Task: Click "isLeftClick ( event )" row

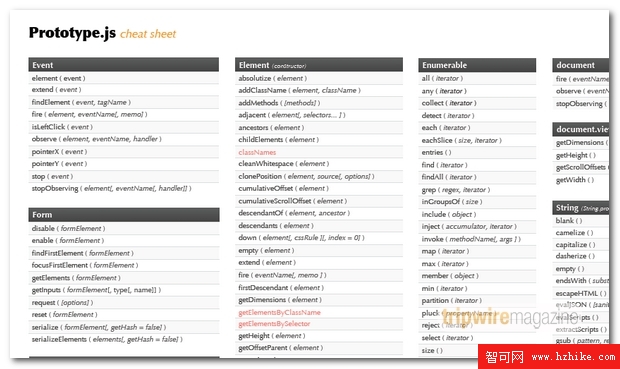Action: point(124,127)
